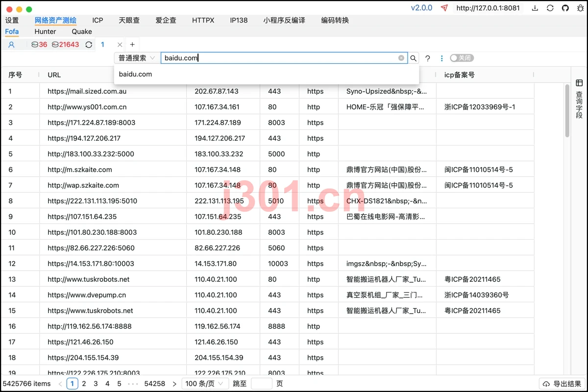Click URL http://www.ys001.com.cn
This screenshot has width=588, height=392.
(87, 107)
